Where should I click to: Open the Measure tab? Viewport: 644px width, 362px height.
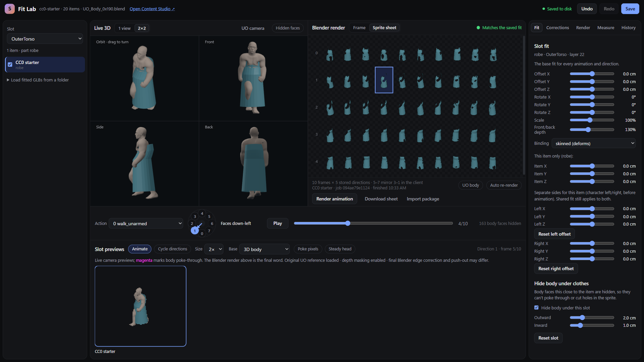click(x=605, y=28)
